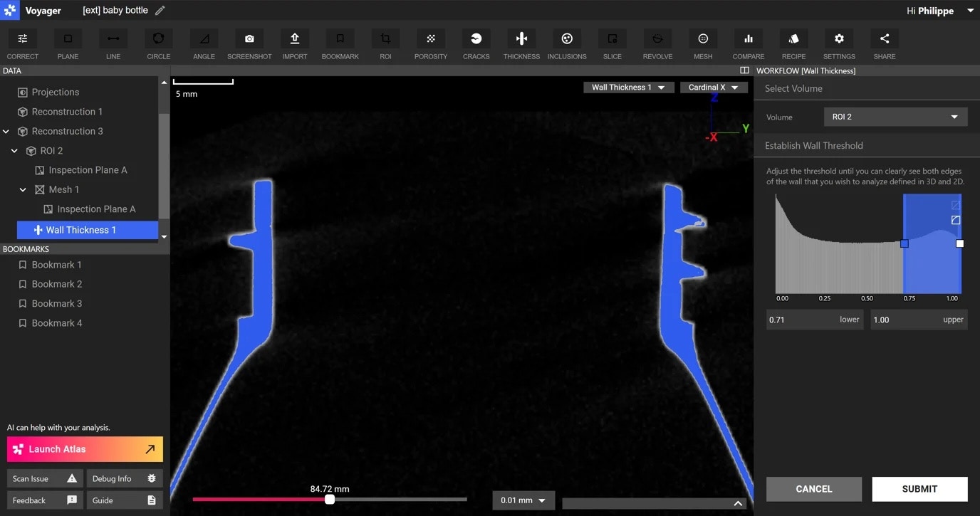This screenshot has width=980, height=516.
Task: Open the Recipe tool
Action: [x=794, y=44]
